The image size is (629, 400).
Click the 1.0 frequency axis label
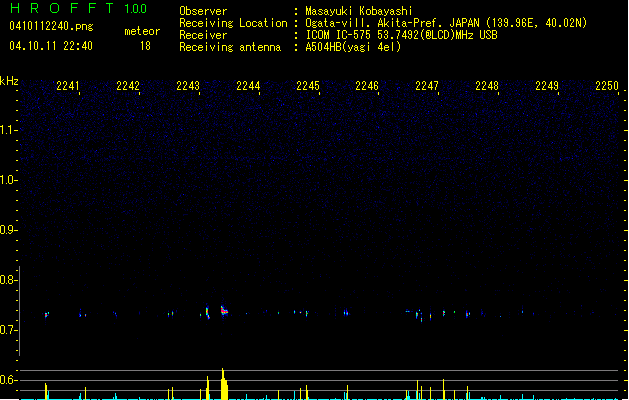8,180
